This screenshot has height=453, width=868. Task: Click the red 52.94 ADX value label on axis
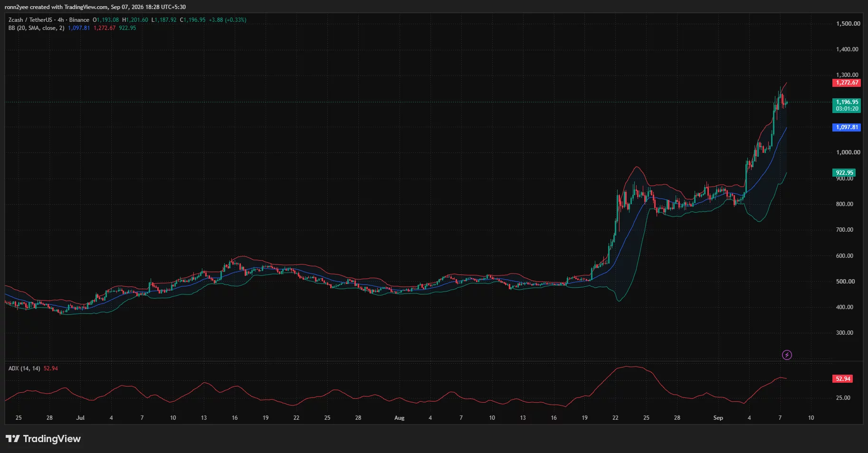843,379
